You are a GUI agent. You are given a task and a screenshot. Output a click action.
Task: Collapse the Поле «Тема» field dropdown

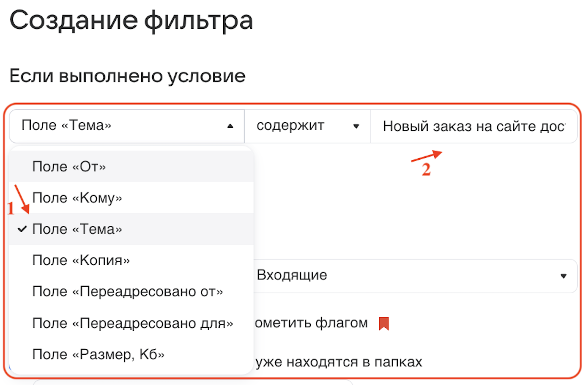(126, 126)
